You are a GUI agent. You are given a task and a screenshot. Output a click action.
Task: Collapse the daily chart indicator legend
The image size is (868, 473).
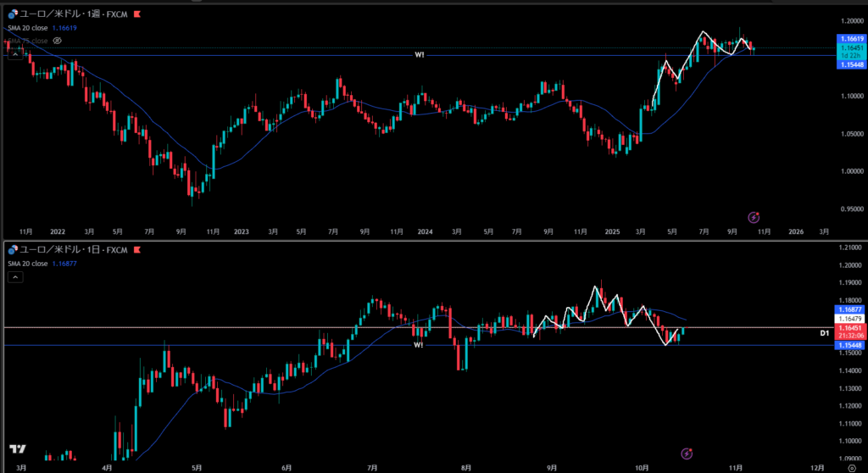(x=14, y=277)
